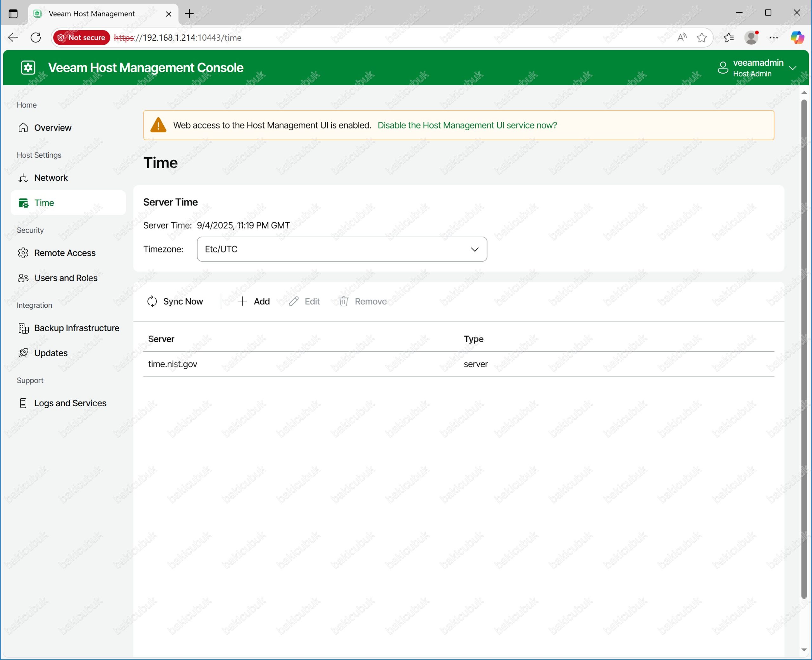Open a new browser tab
Screen dimensions: 812x660
189,14
